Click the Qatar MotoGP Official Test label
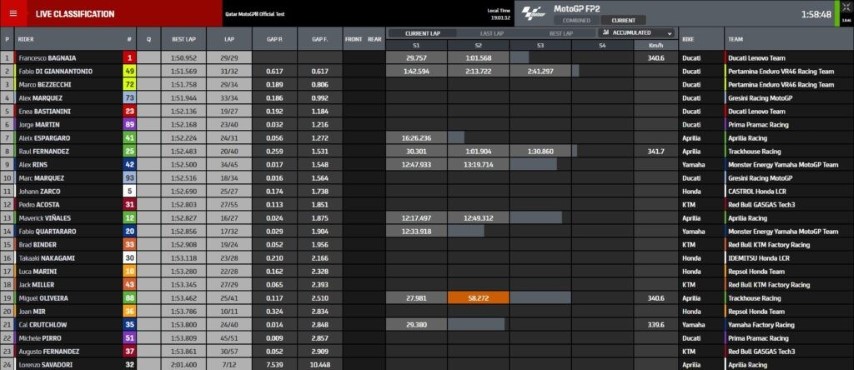This screenshot has width=854, height=370. click(x=255, y=14)
